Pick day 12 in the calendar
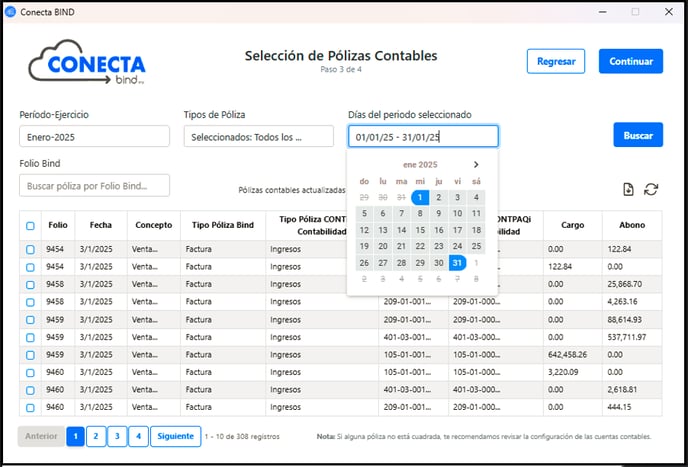This screenshot has width=688, height=467. [364, 230]
